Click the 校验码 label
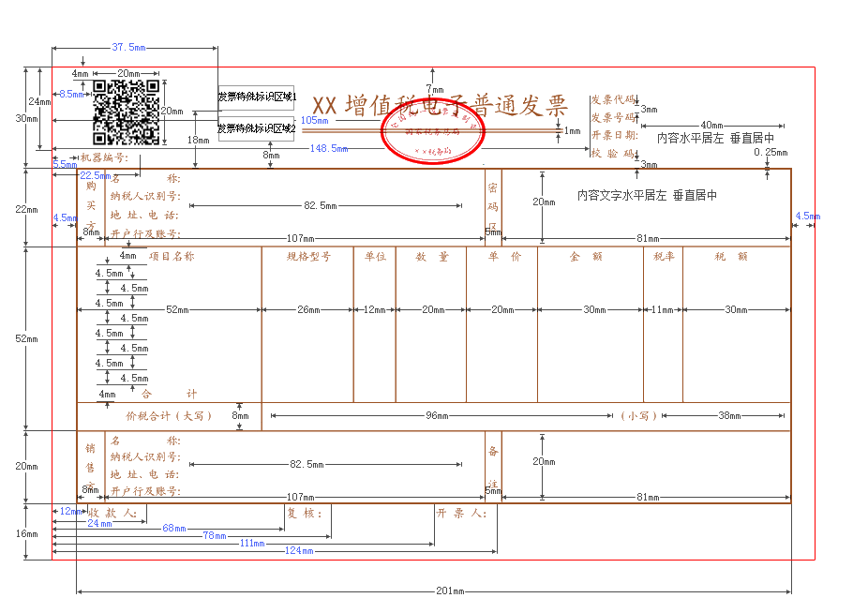This screenshot has height=598, width=868. 612,153
